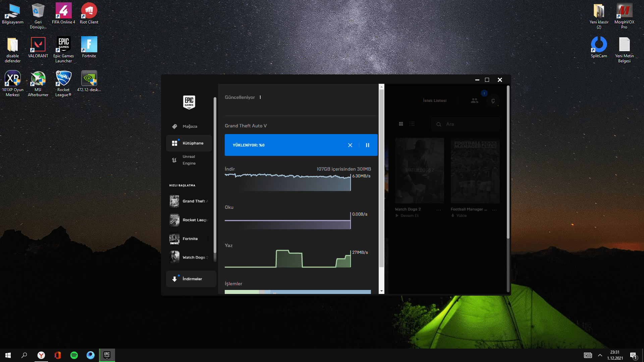Switch library to list view
Screen dimensions: 644x362
coord(412,124)
